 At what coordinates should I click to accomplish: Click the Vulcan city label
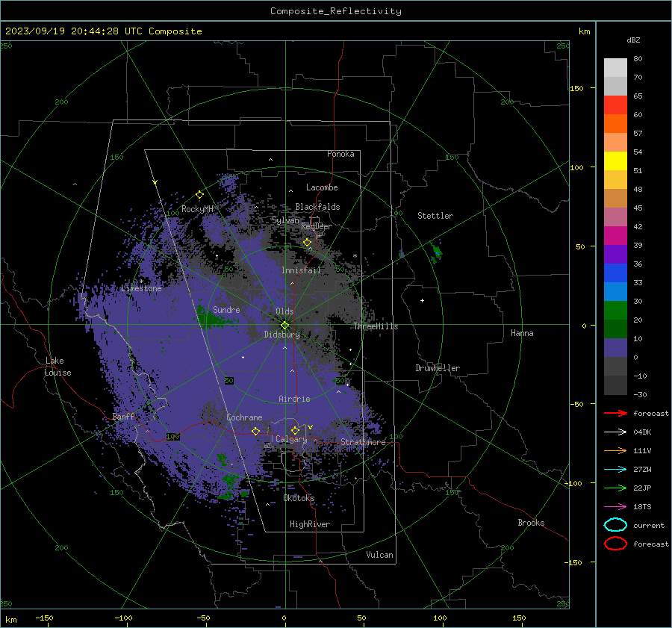(x=379, y=555)
